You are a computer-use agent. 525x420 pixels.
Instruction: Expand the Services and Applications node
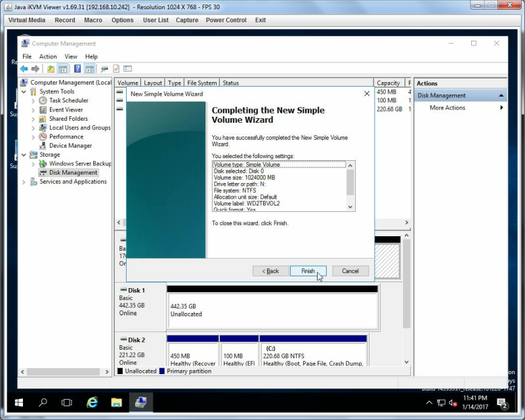pyautogui.click(x=24, y=182)
